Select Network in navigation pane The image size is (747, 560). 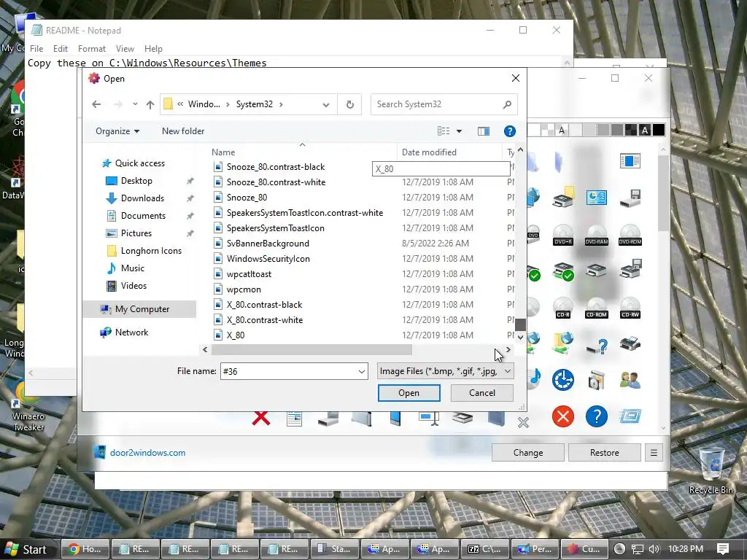pos(131,332)
